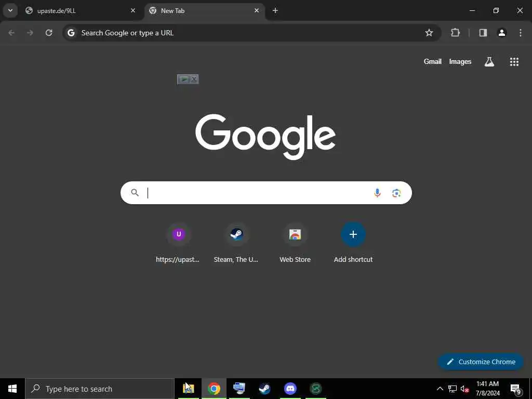Open the tab search dropdown arrow
This screenshot has width=532, height=399.
coord(10,10)
